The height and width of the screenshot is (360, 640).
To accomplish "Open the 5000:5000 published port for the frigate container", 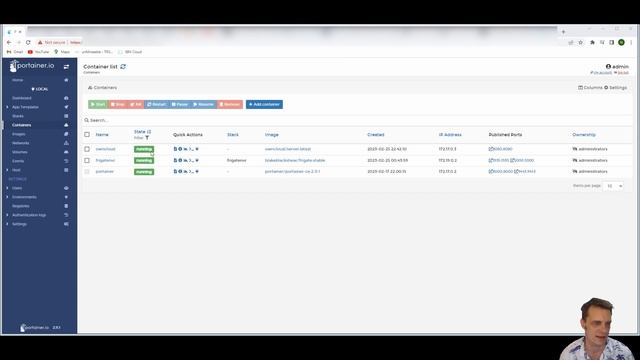I will pyautogui.click(x=522, y=160).
